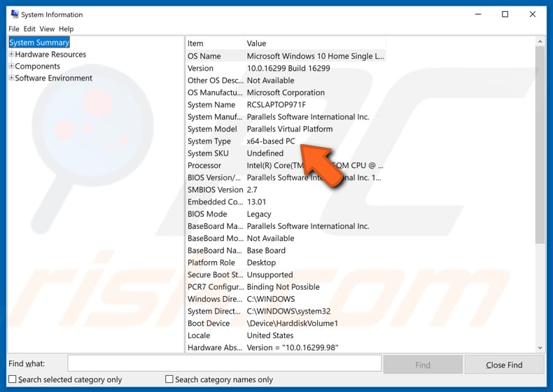Select the Windows Dire... row

(286, 299)
